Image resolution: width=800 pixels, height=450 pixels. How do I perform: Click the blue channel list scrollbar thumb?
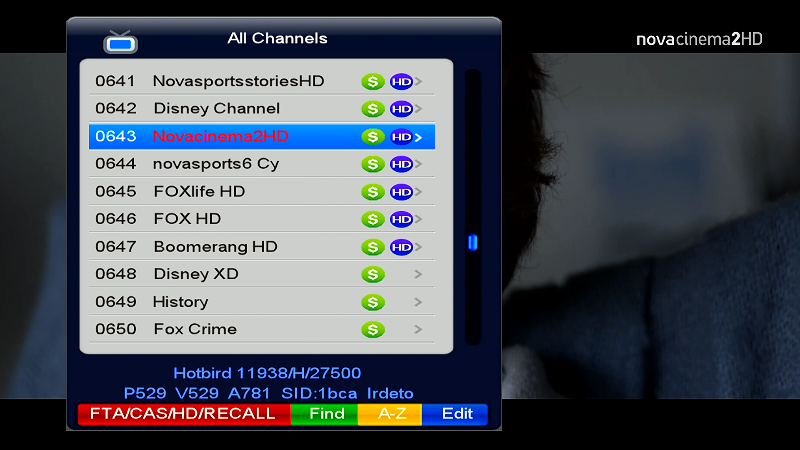tap(473, 242)
